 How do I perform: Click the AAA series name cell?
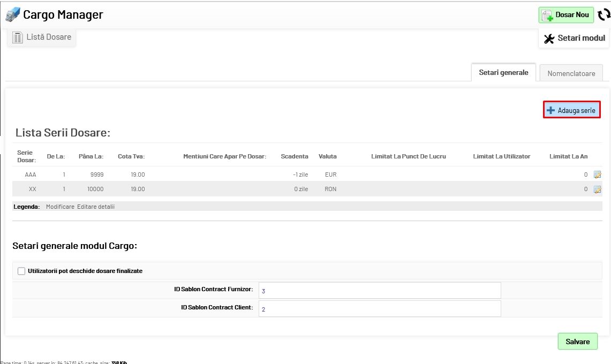pyautogui.click(x=31, y=175)
